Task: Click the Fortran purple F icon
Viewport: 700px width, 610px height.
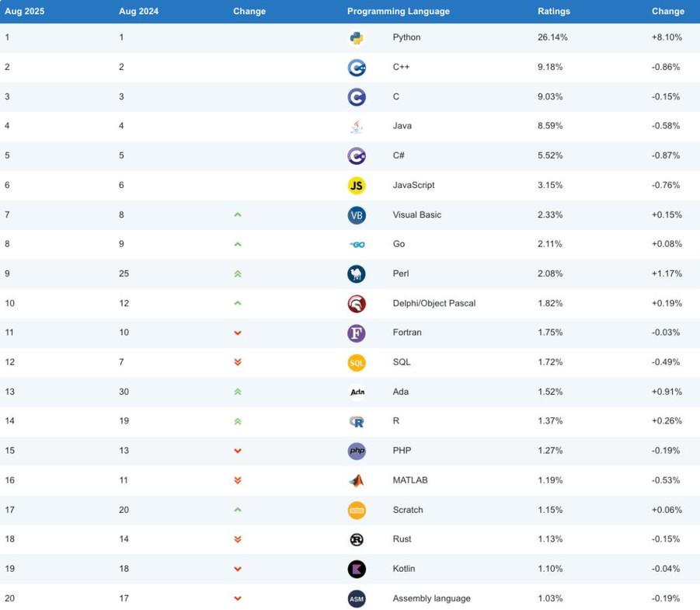Action: click(x=357, y=333)
